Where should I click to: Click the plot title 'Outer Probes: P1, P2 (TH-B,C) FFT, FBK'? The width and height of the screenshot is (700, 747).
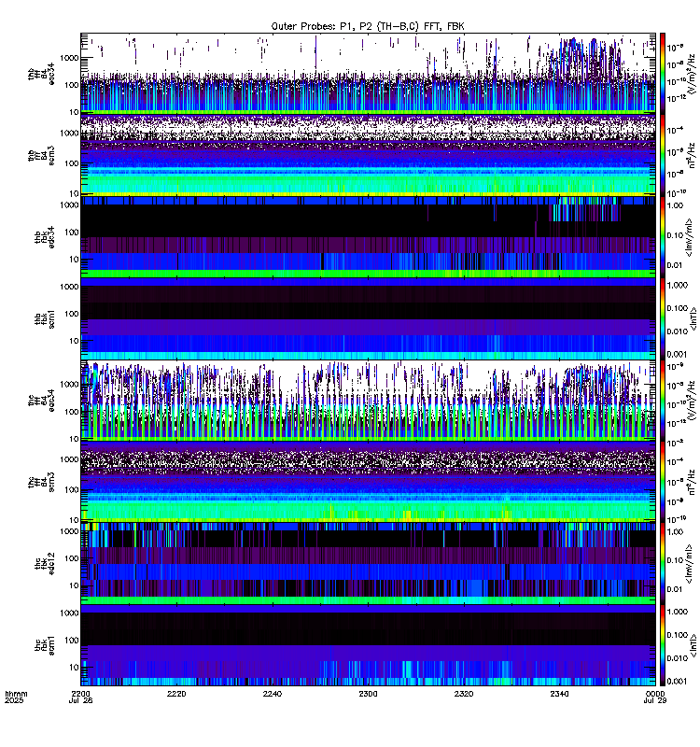pos(368,26)
